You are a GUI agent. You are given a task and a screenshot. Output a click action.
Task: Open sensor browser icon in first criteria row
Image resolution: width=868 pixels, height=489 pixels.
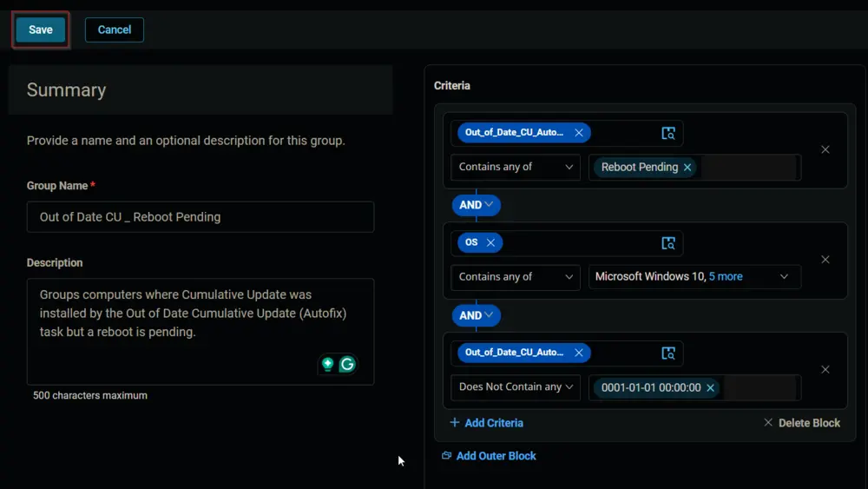click(x=668, y=133)
